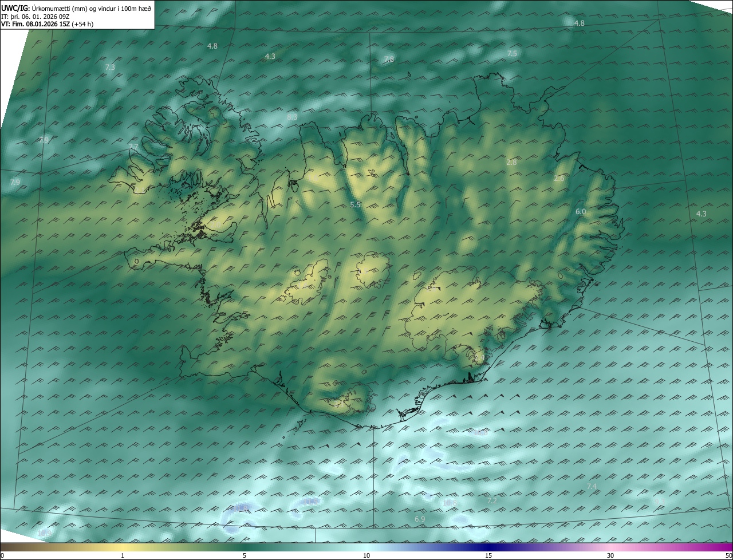Click the 7.5 value on the map
Image resolution: width=733 pixels, height=560 pixels.
tap(512, 53)
